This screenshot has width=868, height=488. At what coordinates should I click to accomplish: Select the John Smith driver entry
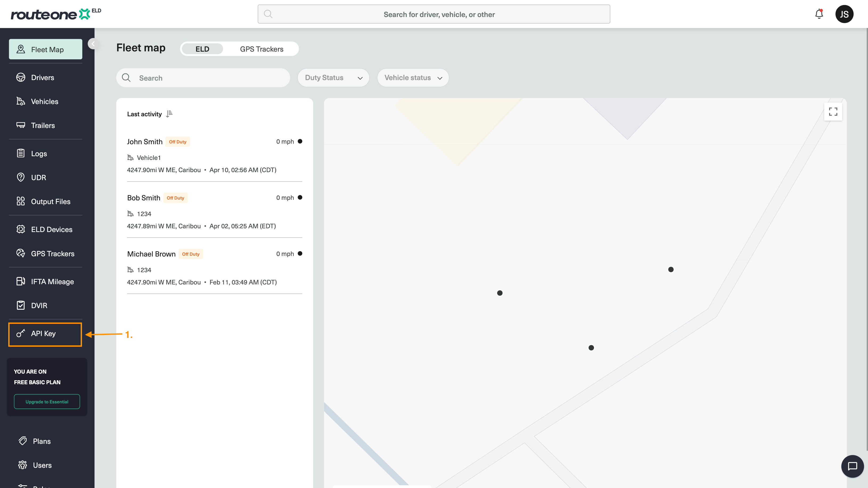[214, 155]
